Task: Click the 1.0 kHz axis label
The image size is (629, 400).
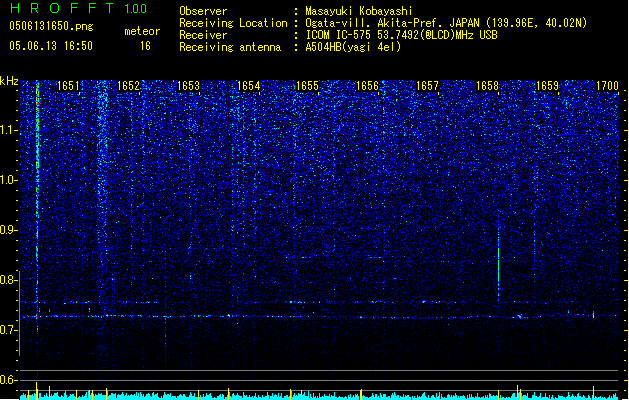Action: 9,180
